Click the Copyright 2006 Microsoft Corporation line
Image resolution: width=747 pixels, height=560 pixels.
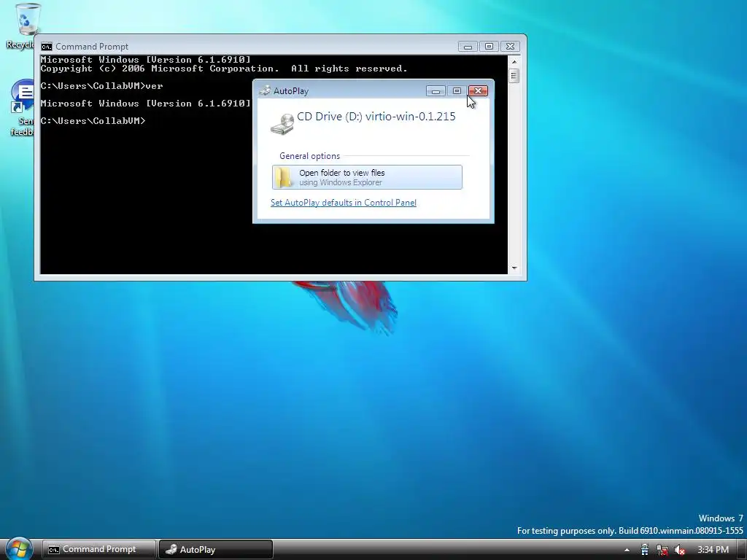[x=224, y=69]
